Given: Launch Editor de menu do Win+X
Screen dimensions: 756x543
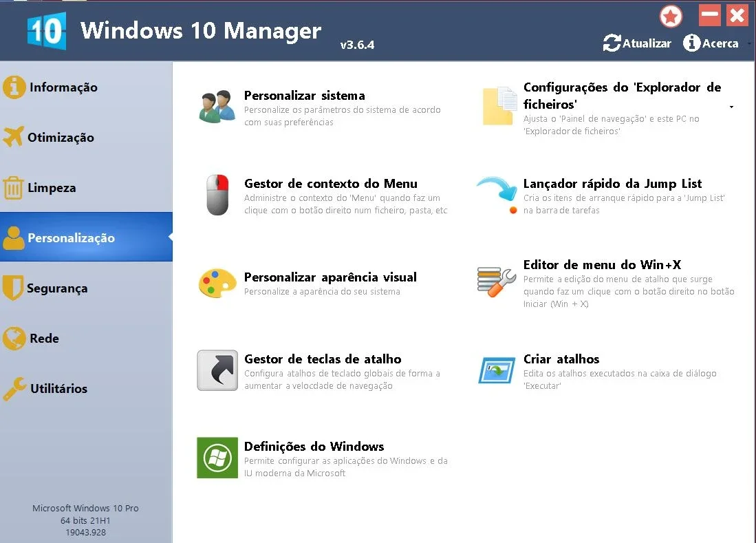Looking at the screenshot, I should coord(602,265).
